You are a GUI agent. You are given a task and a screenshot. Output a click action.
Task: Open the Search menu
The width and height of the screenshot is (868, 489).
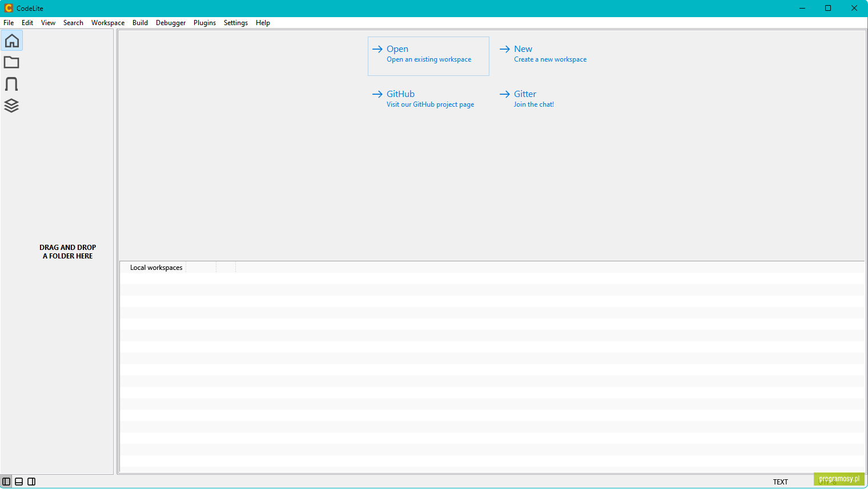pyautogui.click(x=73, y=23)
